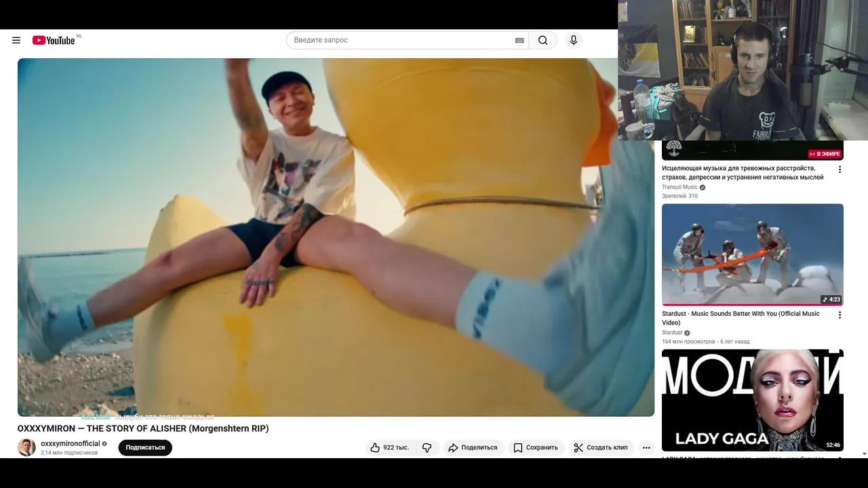Screen dimensions: 868x488
Task: Open the Stardust channel name link
Action: [672, 333]
